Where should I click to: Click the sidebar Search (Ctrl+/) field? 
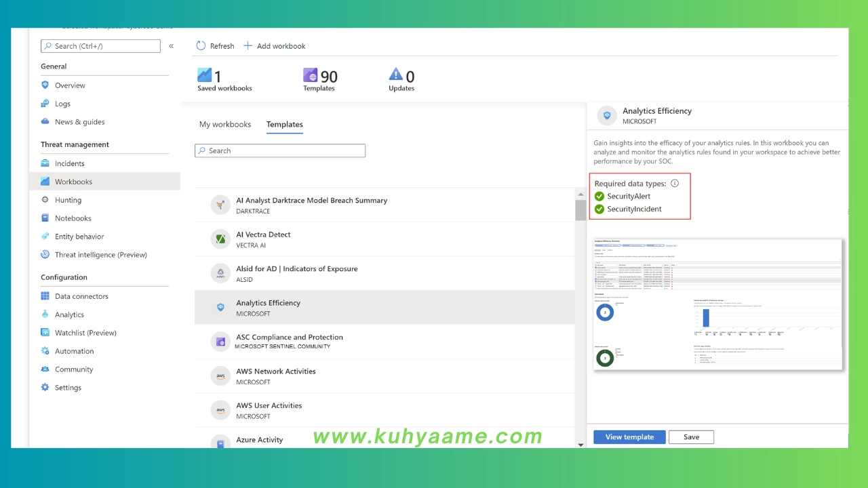100,46
